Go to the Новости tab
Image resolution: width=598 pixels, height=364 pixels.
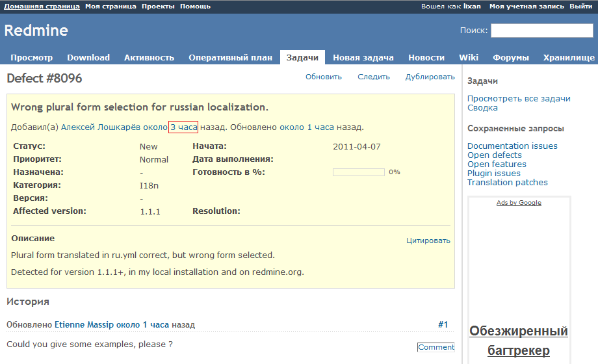(426, 58)
